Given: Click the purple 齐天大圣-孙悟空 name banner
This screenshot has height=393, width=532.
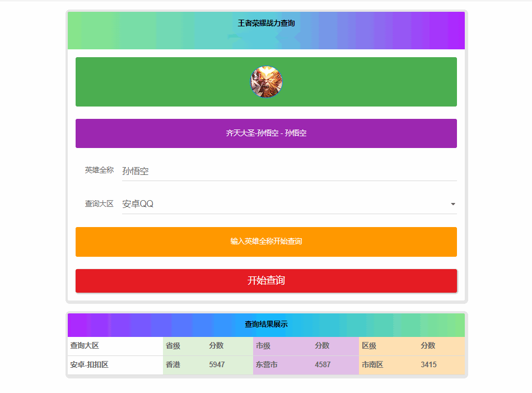Looking at the screenshot, I should [x=266, y=133].
